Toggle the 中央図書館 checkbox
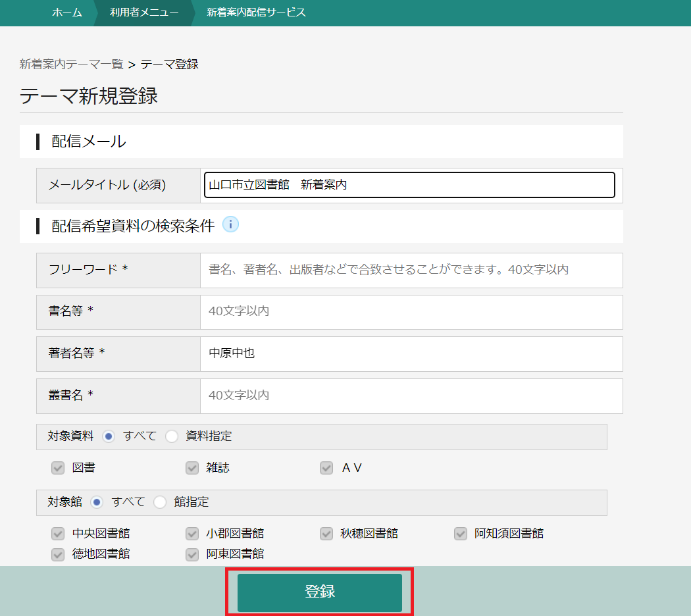Image resolution: width=691 pixels, height=616 pixels. coord(58,534)
